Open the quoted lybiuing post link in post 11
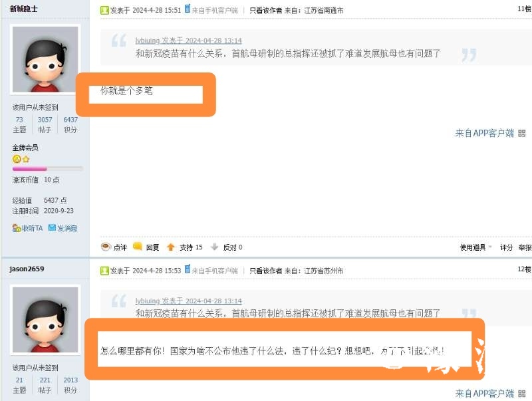This screenshot has width=532, height=401. tap(188, 41)
